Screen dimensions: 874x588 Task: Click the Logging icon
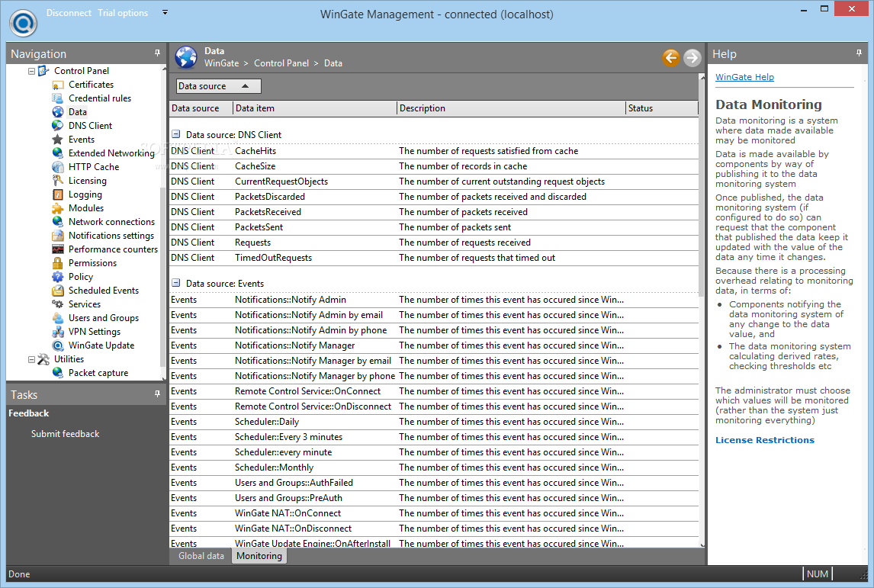[x=57, y=194]
